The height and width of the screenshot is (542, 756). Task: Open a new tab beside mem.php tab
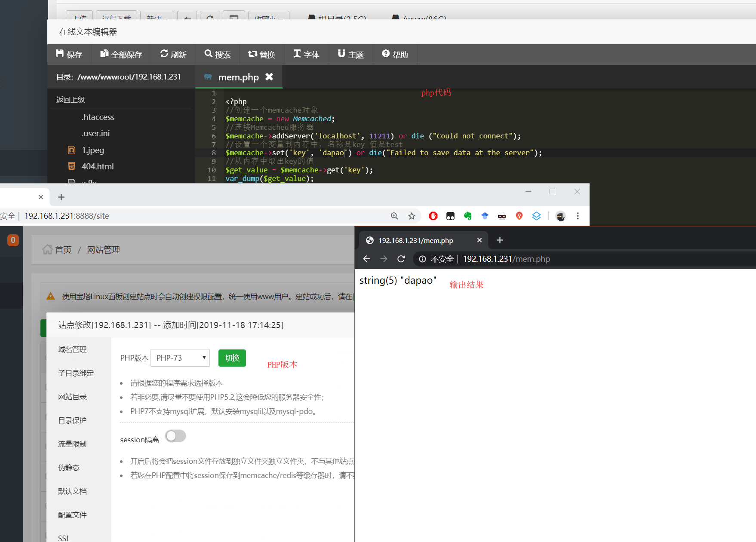click(x=500, y=240)
